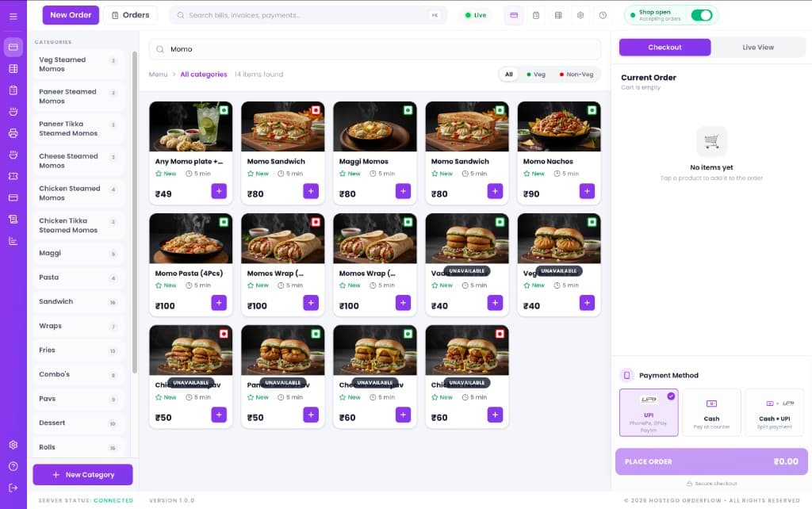Image resolution: width=812 pixels, height=509 pixels.
Task: Click the clipboard icon in top header
Action: [536, 15]
